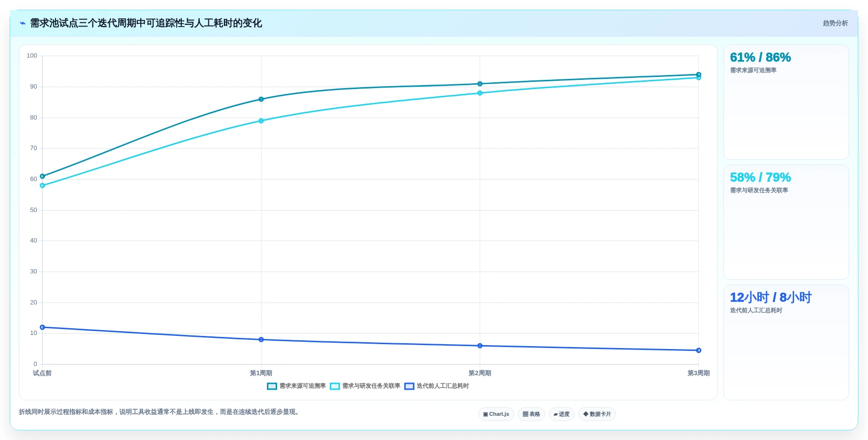Image resolution: width=868 pixels, height=440 pixels.
Task: Click the lightning icon beside the chart title
Action: coord(23,23)
